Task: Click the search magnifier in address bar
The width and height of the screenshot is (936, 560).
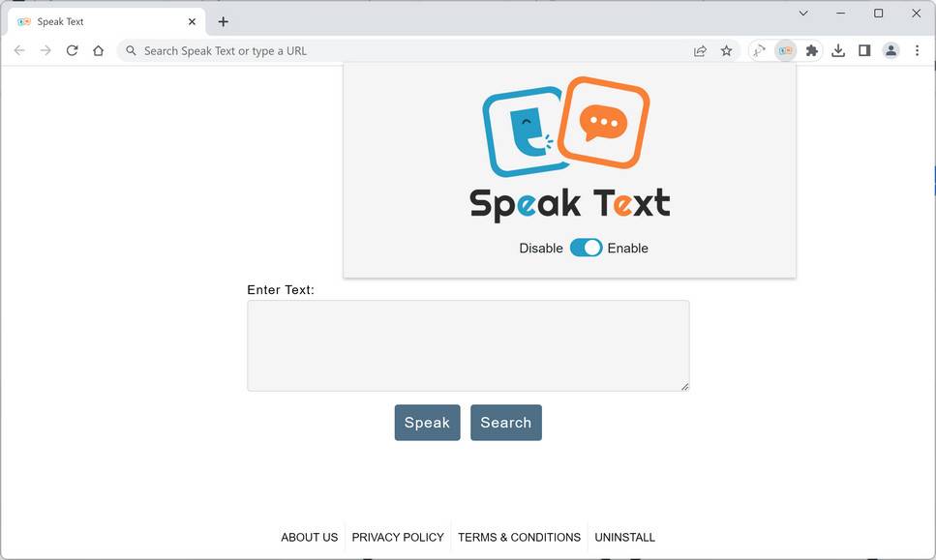Action: [131, 50]
